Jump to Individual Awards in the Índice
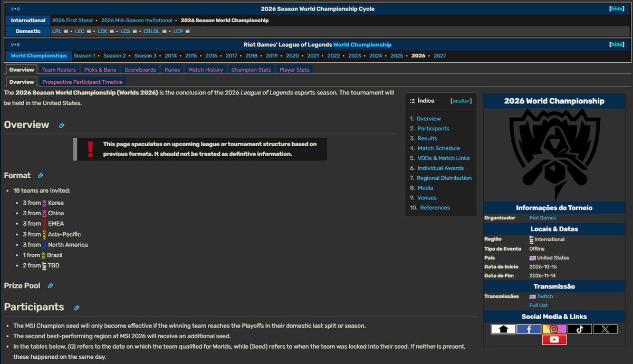Screen dimensions: 633x364 tap(440, 168)
